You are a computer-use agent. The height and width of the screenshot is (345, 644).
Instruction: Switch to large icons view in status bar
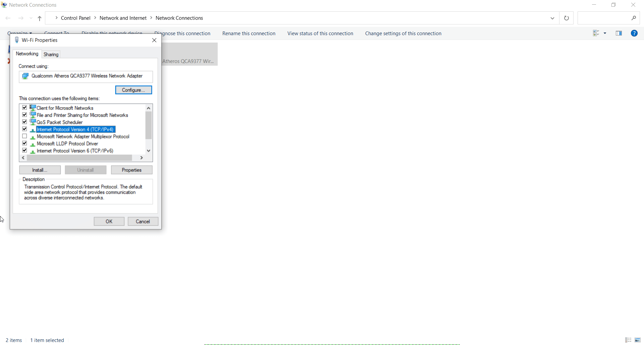(x=638, y=340)
